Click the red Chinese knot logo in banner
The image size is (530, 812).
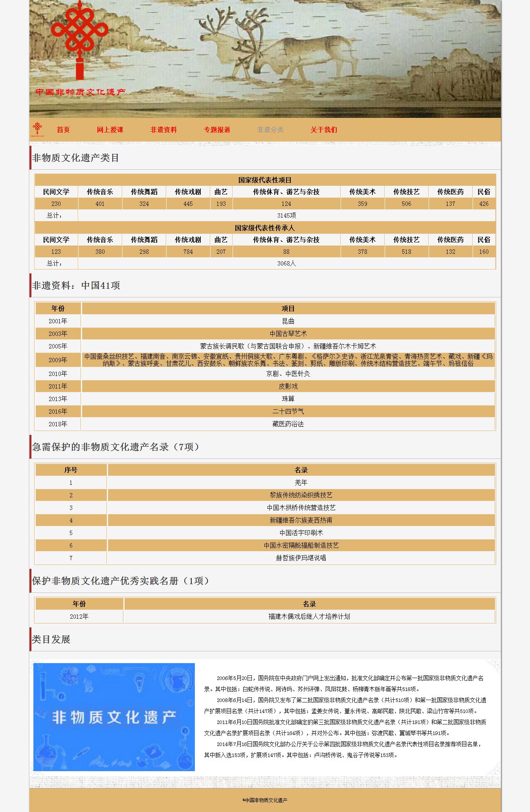(x=80, y=40)
